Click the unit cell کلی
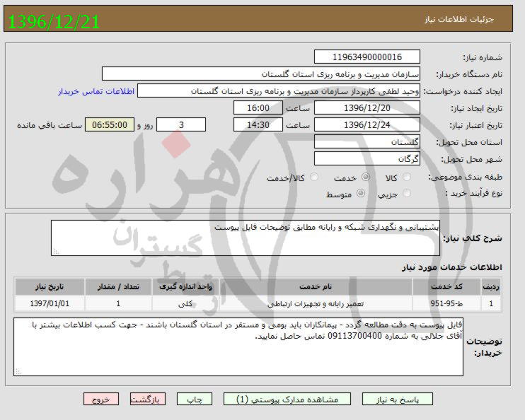 point(185,304)
